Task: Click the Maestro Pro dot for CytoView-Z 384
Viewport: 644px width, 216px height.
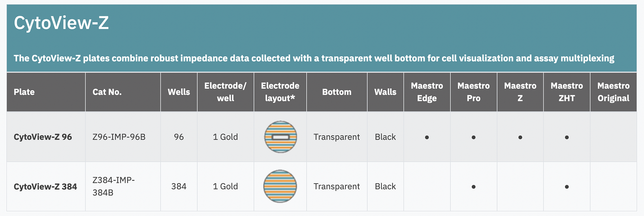Action: pyautogui.click(x=473, y=187)
